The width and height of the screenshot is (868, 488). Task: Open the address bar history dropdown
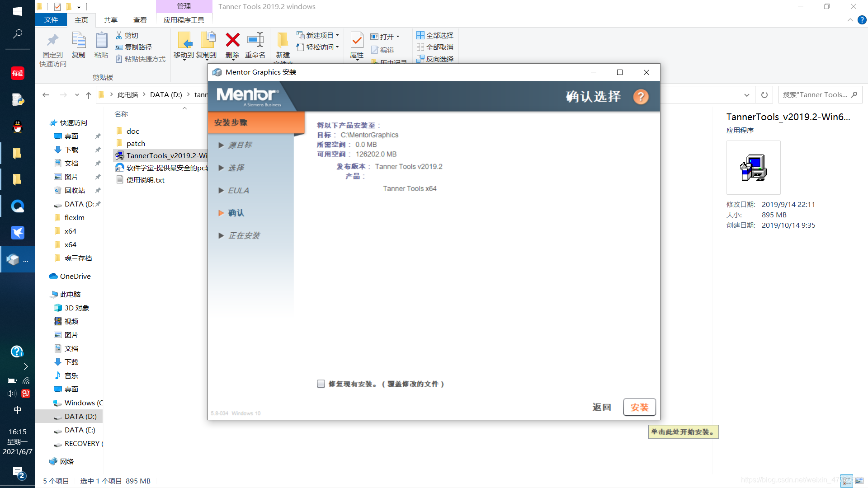[x=746, y=95]
